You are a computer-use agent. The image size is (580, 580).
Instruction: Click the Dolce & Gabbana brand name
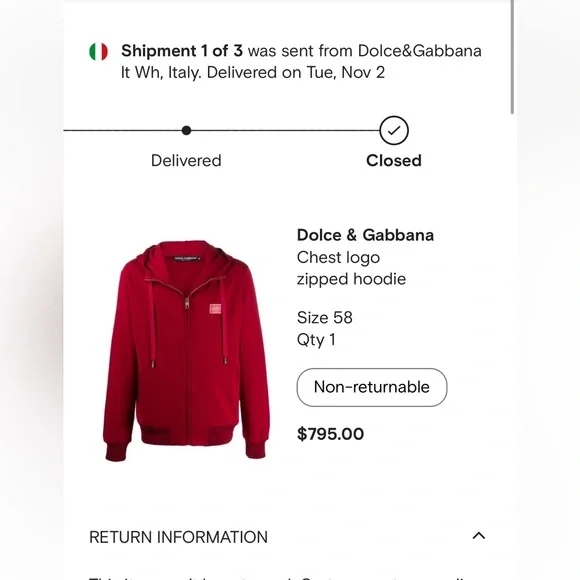[365, 235]
